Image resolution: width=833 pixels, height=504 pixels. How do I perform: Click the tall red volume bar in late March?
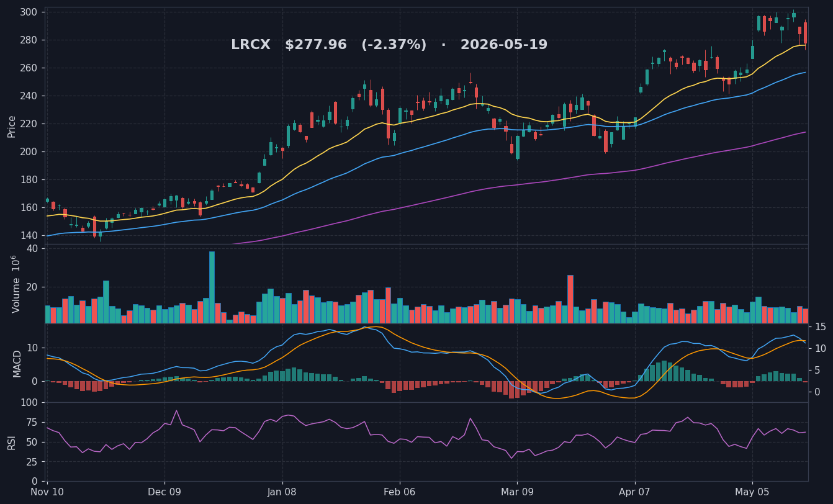[570, 299]
